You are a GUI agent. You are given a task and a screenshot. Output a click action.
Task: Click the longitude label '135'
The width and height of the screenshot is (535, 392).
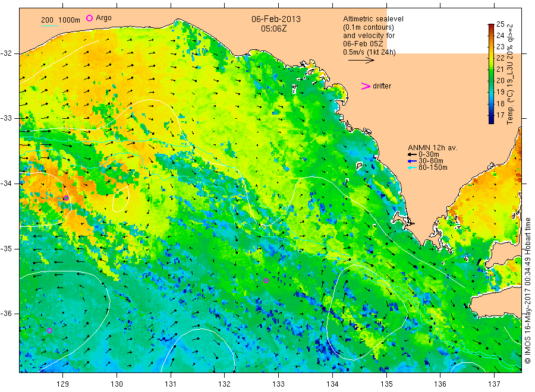point(386,384)
